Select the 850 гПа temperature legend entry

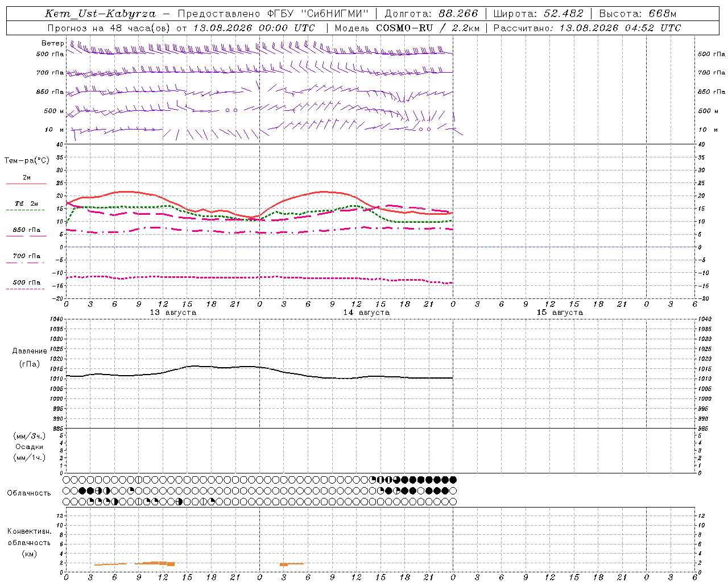(26, 232)
